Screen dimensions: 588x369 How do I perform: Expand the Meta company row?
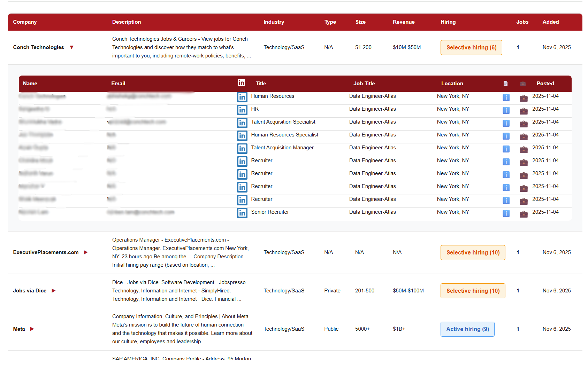[x=32, y=329]
